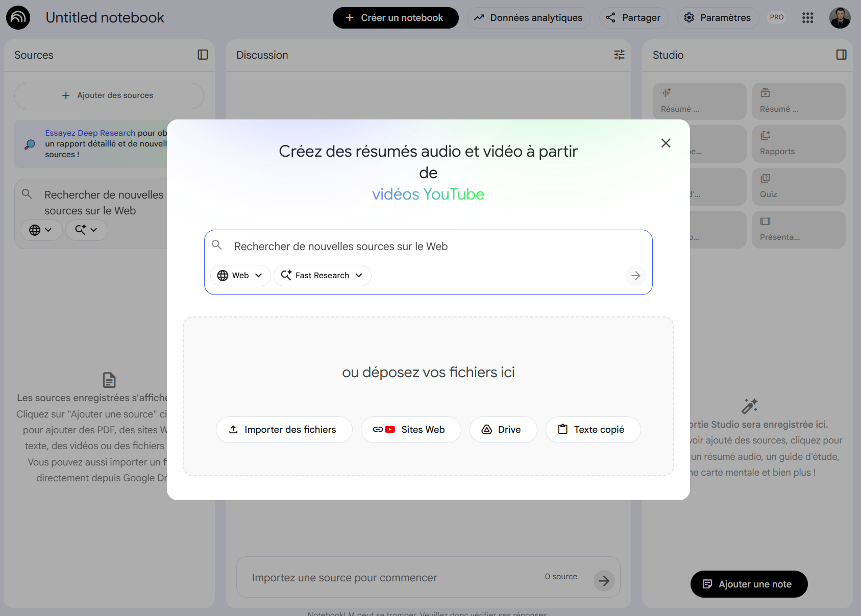Open the Web source type dropdown
The width and height of the screenshot is (861, 616).
point(240,275)
